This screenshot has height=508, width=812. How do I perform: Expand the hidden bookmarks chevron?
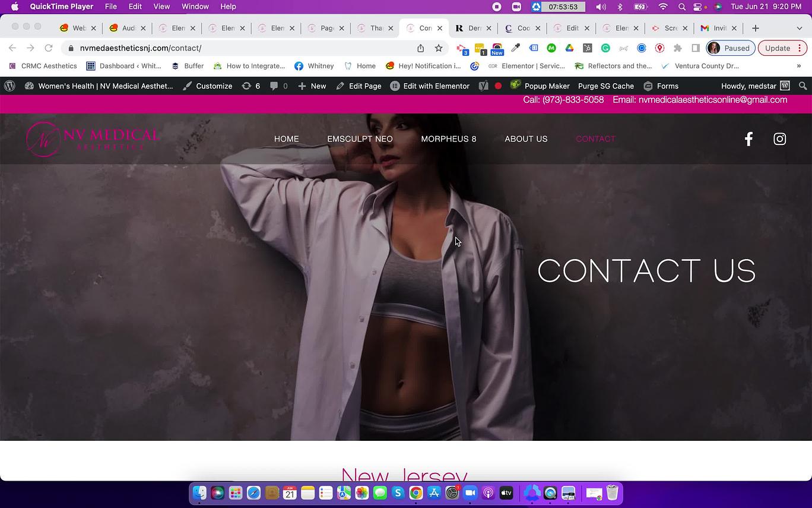(x=799, y=66)
